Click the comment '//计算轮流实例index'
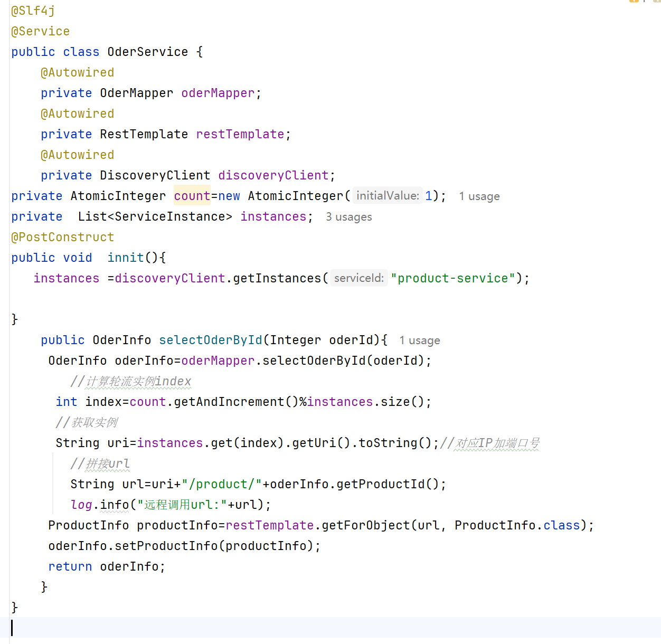This screenshot has height=644, width=661. [131, 381]
